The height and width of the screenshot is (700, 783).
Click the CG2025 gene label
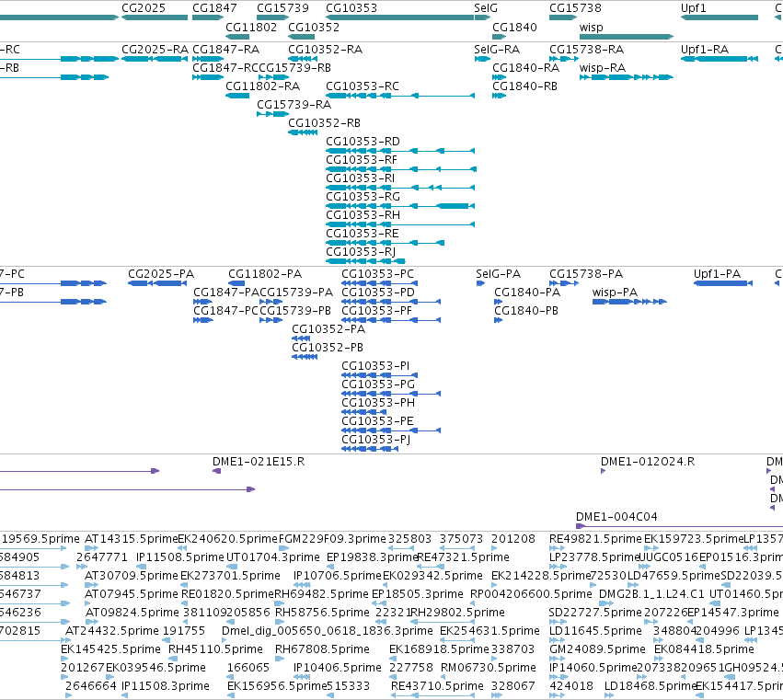click(144, 8)
